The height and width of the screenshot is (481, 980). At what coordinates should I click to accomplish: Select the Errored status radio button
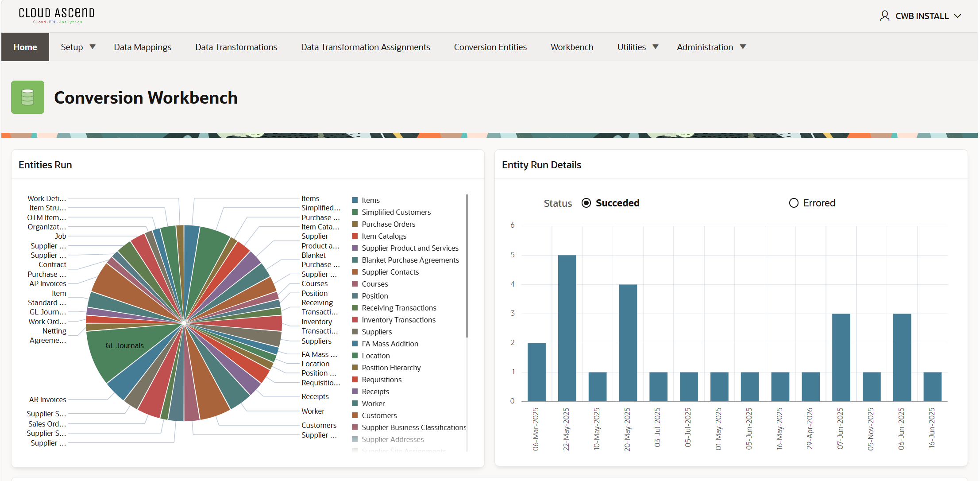[794, 203]
